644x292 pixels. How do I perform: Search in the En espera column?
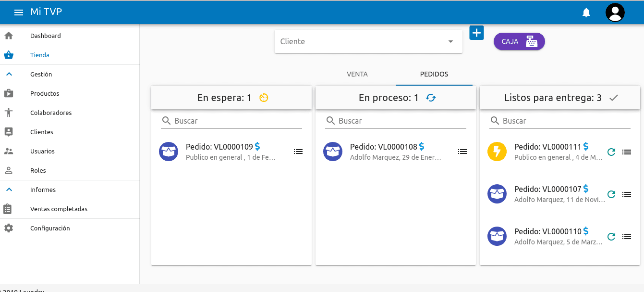point(231,121)
